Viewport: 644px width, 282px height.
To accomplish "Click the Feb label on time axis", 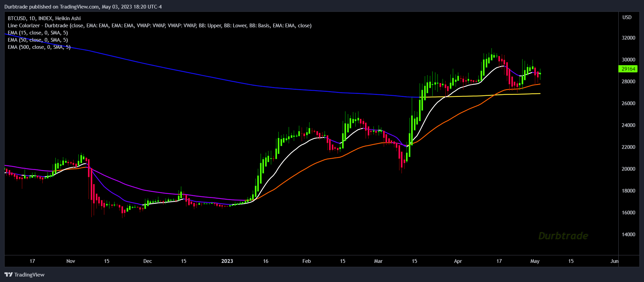I will [x=306, y=261].
